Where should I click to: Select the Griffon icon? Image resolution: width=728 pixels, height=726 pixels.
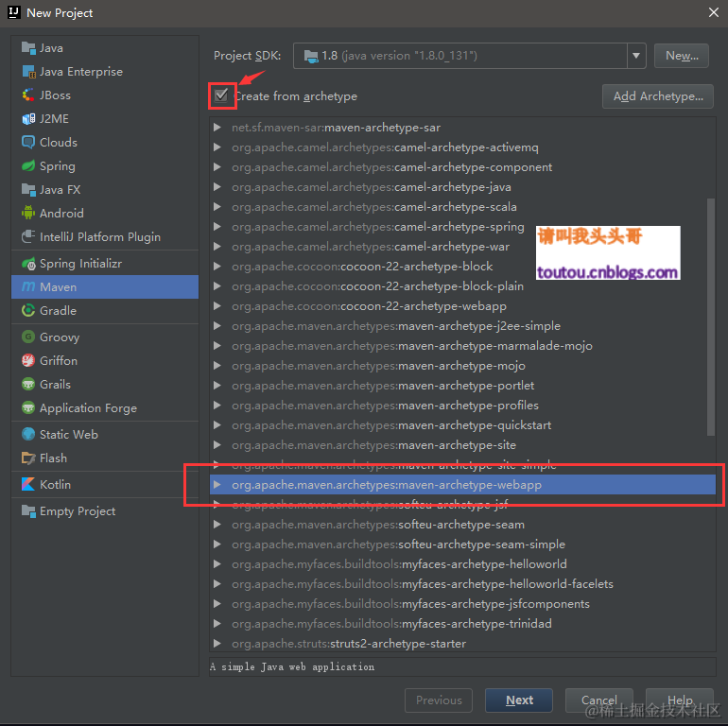(x=28, y=361)
